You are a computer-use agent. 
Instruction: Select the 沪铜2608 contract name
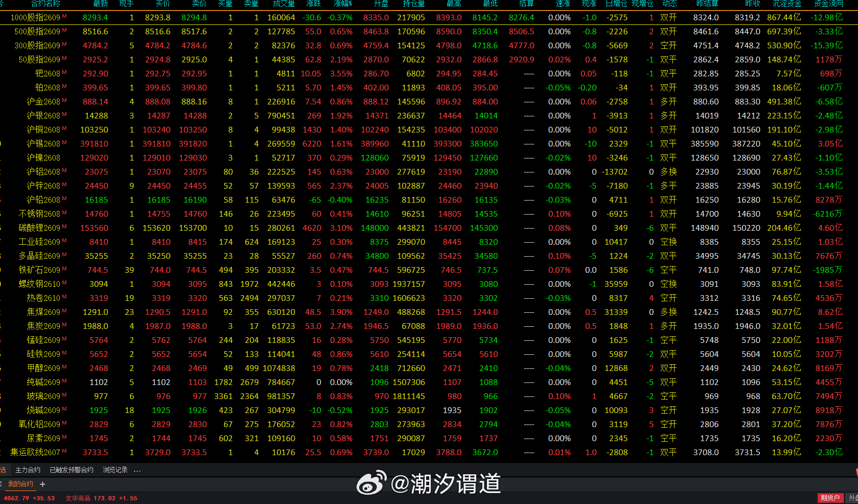pos(44,130)
